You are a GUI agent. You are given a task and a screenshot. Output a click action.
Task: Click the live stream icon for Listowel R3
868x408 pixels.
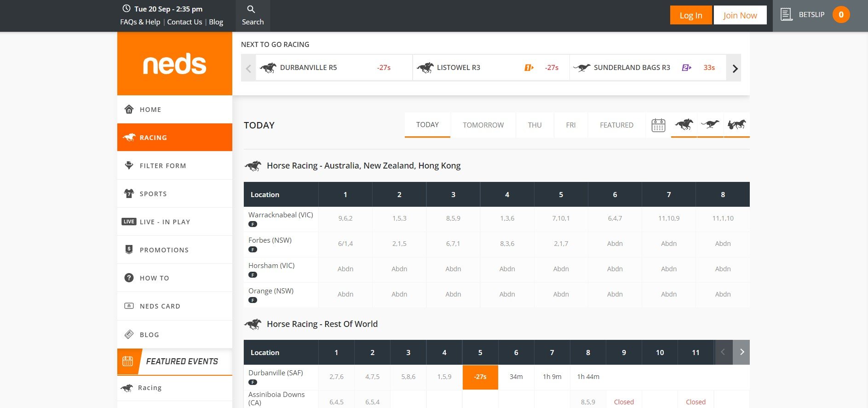pos(529,68)
